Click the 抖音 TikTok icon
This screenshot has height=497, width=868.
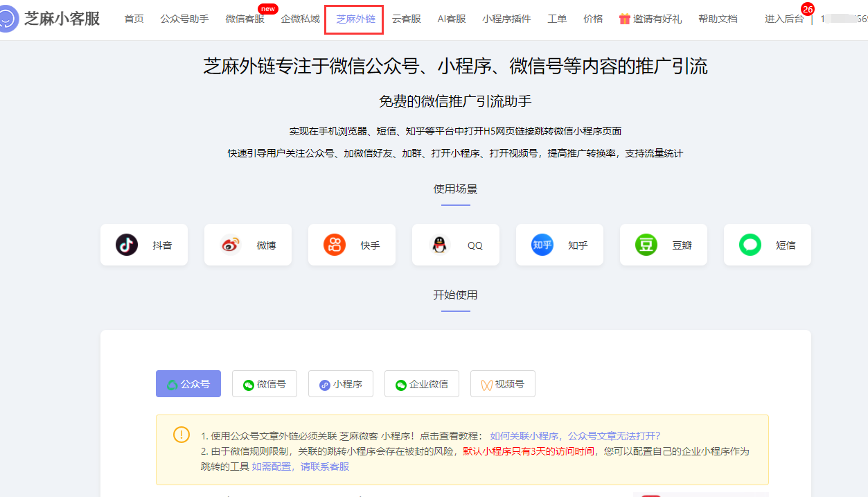coord(127,245)
